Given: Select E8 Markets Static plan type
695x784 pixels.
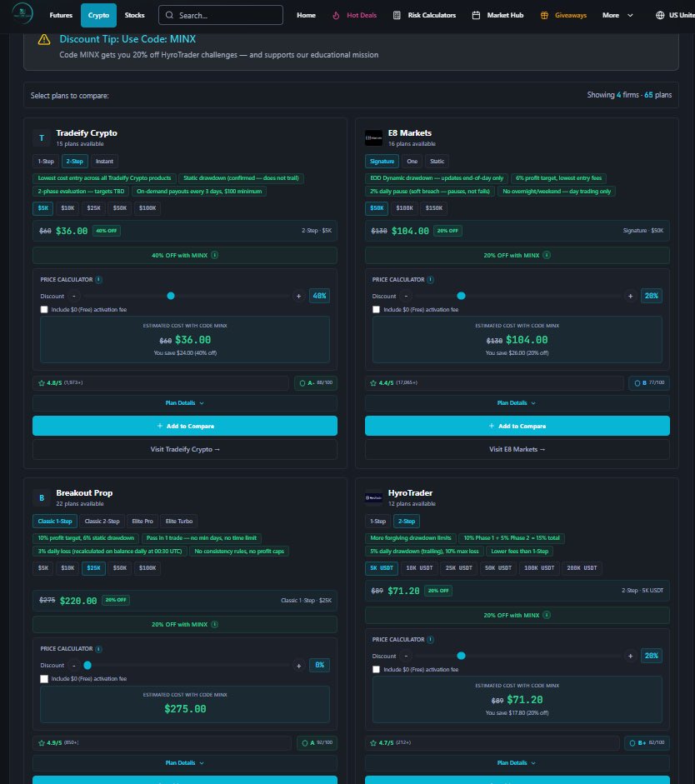Looking at the screenshot, I should click(x=437, y=162).
